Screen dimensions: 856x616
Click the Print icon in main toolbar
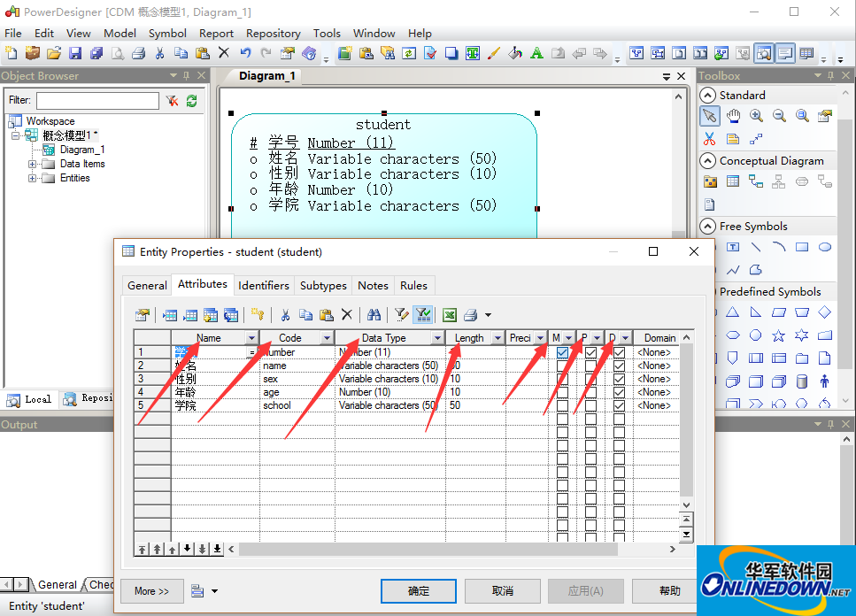(x=139, y=53)
